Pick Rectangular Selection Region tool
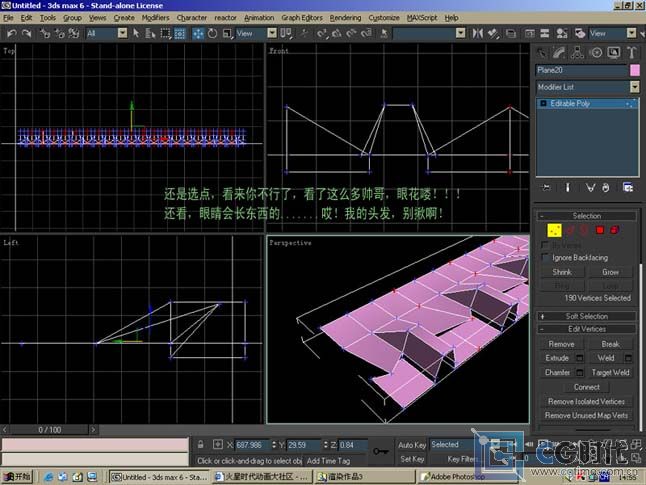Image resolution: width=646 pixels, height=485 pixels. [x=165, y=33]
